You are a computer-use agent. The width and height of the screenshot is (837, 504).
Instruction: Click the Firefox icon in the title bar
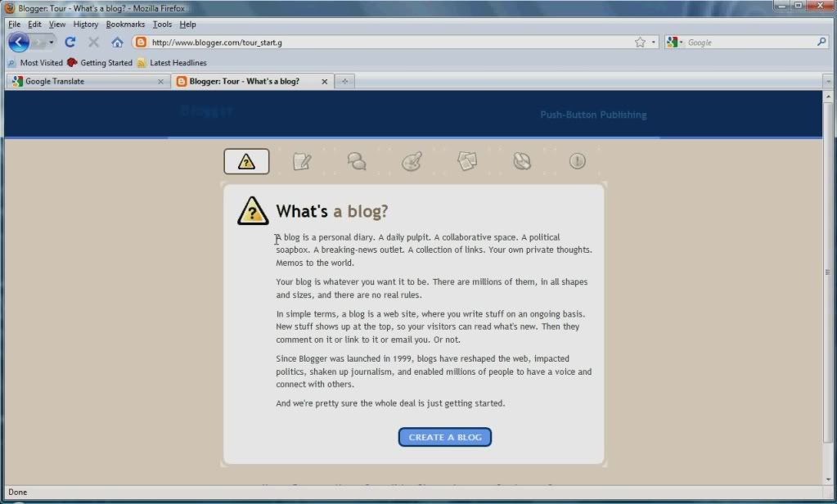pyautogui.click(x=10, y=8)
